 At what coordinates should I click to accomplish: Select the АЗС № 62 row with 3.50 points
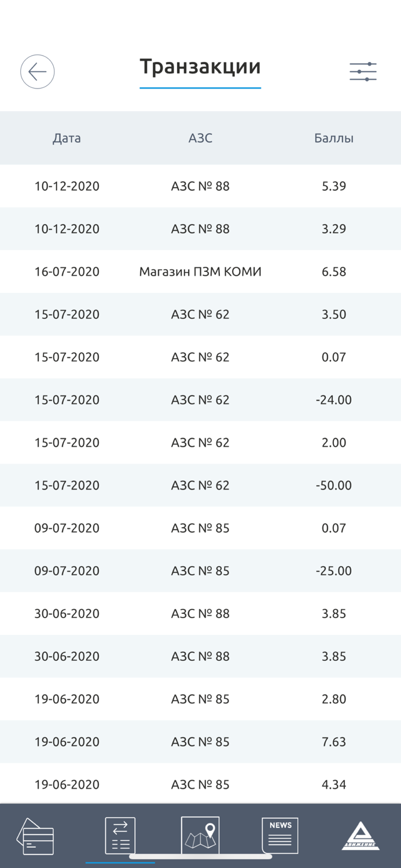coord(200,315)
